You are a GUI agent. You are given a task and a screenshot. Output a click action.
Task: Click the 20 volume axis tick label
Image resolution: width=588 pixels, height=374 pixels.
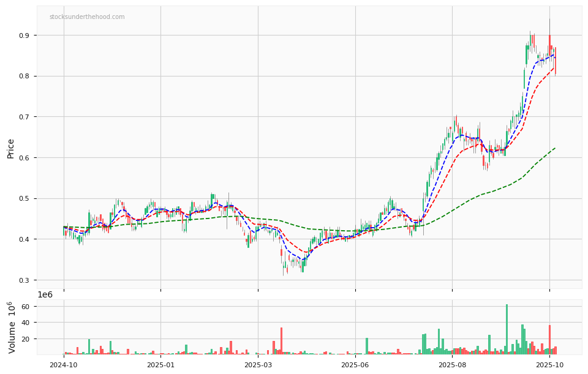pyautogui.click(x=26, y=338)
